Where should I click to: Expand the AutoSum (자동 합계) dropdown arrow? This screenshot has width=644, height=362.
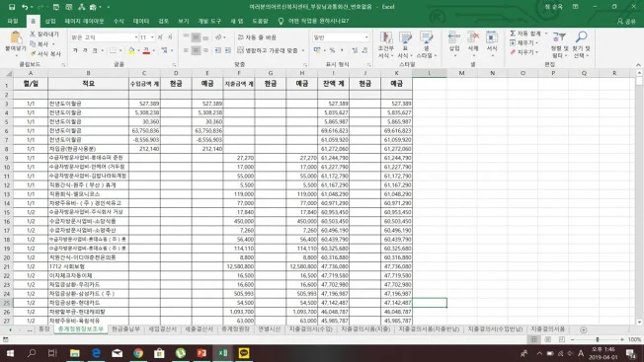[x=546, y=34]
